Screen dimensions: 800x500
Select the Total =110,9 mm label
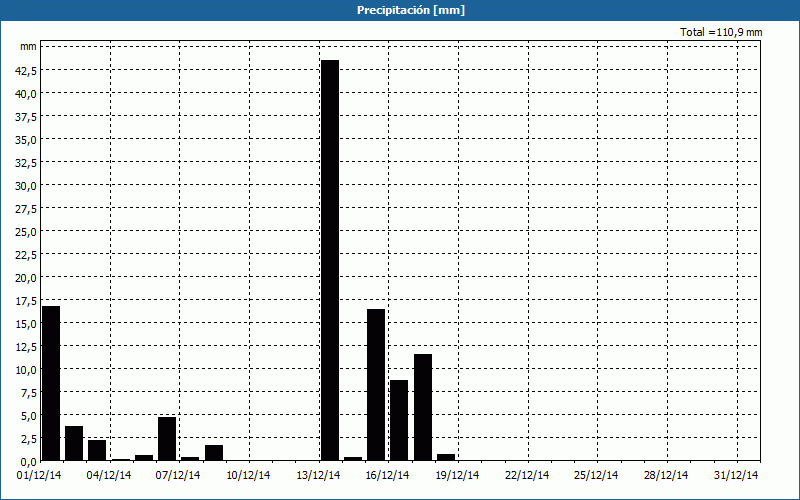[721, 32]
